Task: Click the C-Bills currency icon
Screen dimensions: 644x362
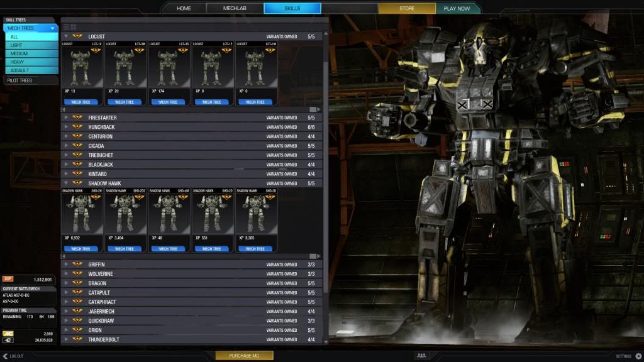Action: click(8, 340)
